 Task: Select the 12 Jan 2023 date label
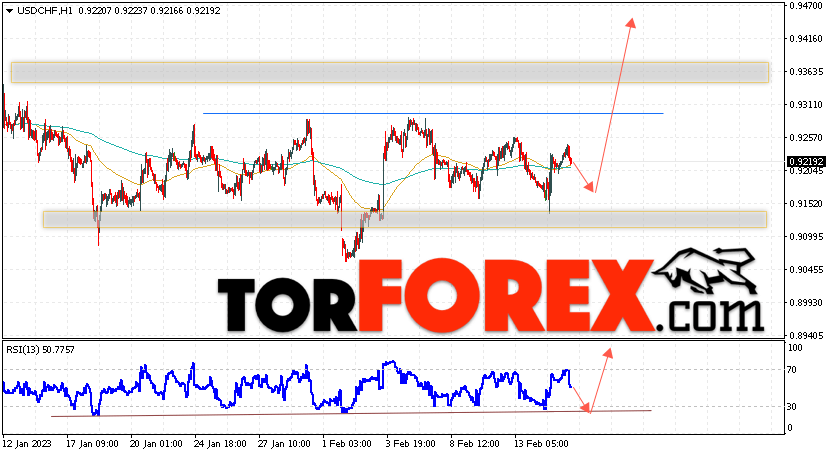[x=27, y=443]
